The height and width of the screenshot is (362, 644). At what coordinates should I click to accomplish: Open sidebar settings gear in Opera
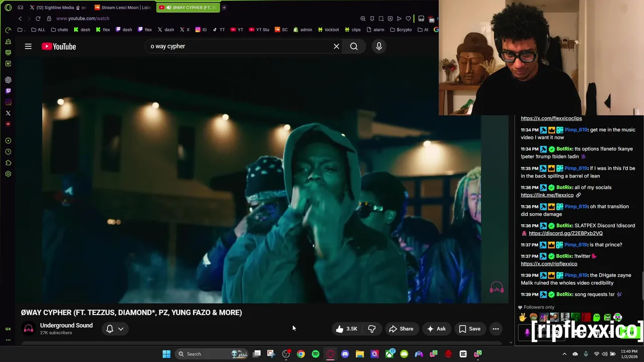tap(8, 174)
